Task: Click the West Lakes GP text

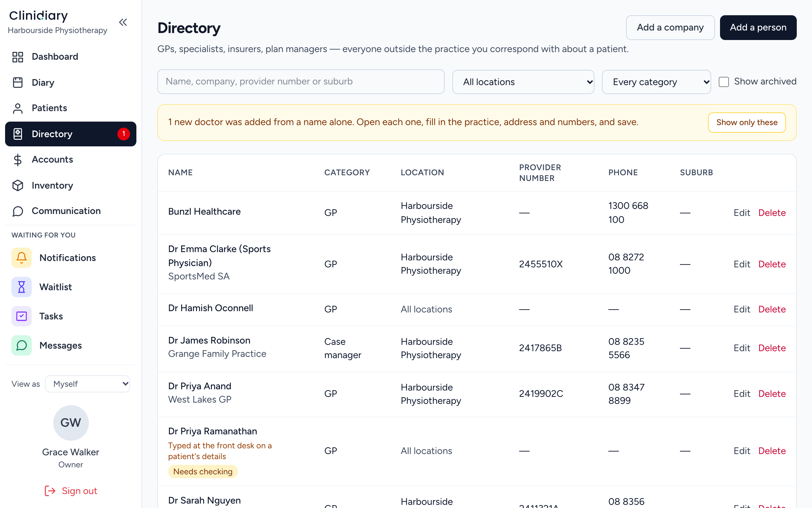Action: (200, 399)
